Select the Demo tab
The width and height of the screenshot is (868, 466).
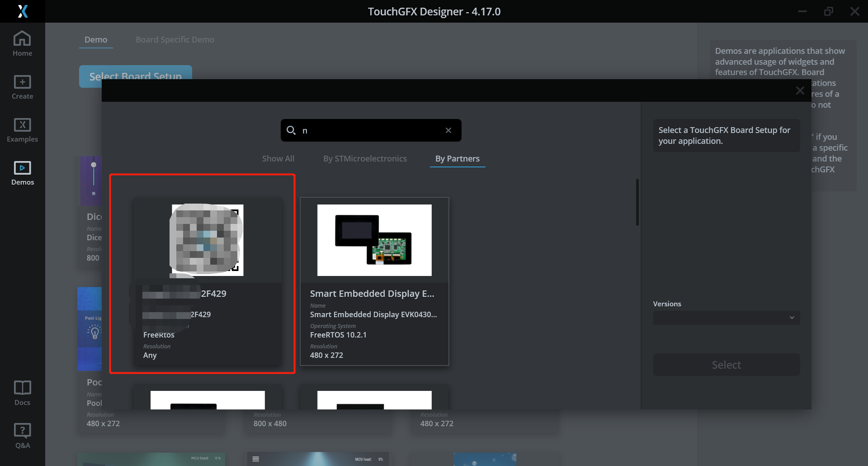[x=96, y=40]
